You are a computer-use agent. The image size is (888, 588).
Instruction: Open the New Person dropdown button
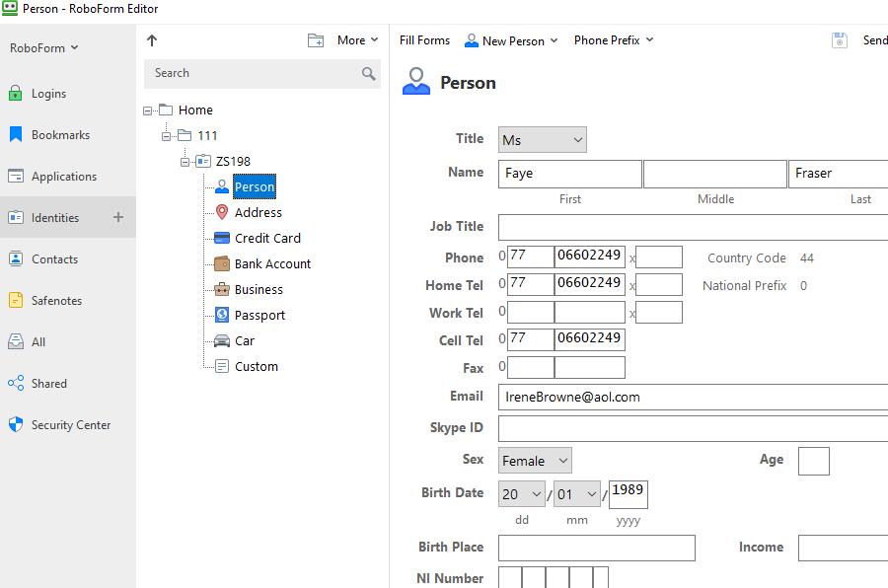(x=511, y=40)
